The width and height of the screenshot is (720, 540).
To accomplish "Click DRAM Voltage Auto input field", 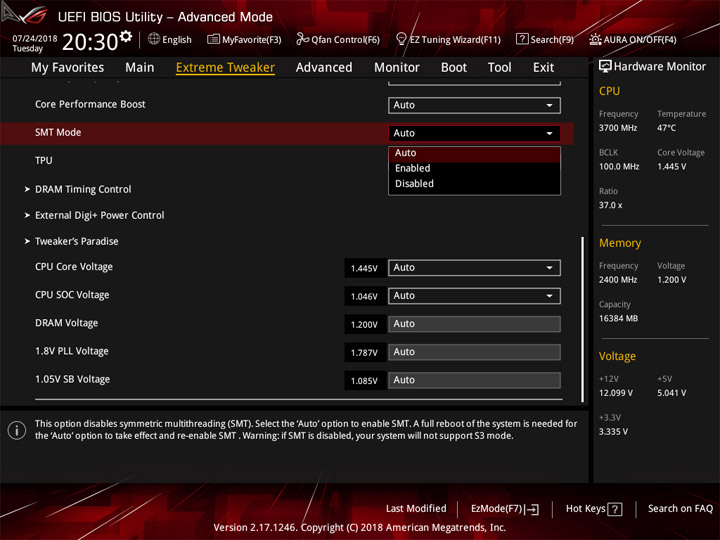I will point(474,324).
